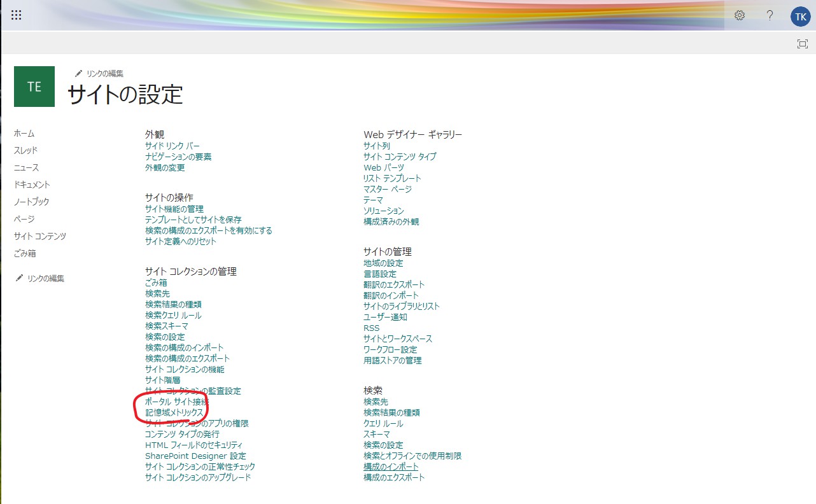The height and width of the screenshot is (504, 816).
Task: Open SharePoint Designer 設定 link
Action: click(195, 456)
